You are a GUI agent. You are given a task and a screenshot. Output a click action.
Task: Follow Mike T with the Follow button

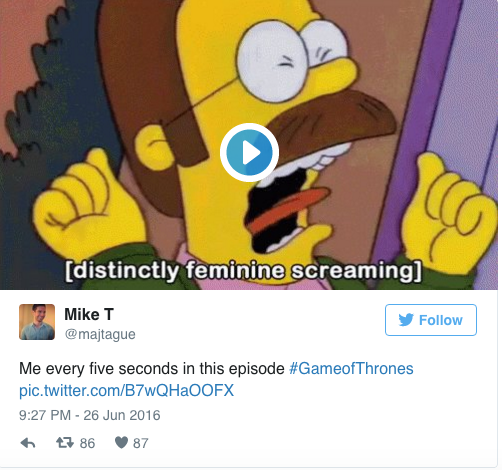coord(431,320)
